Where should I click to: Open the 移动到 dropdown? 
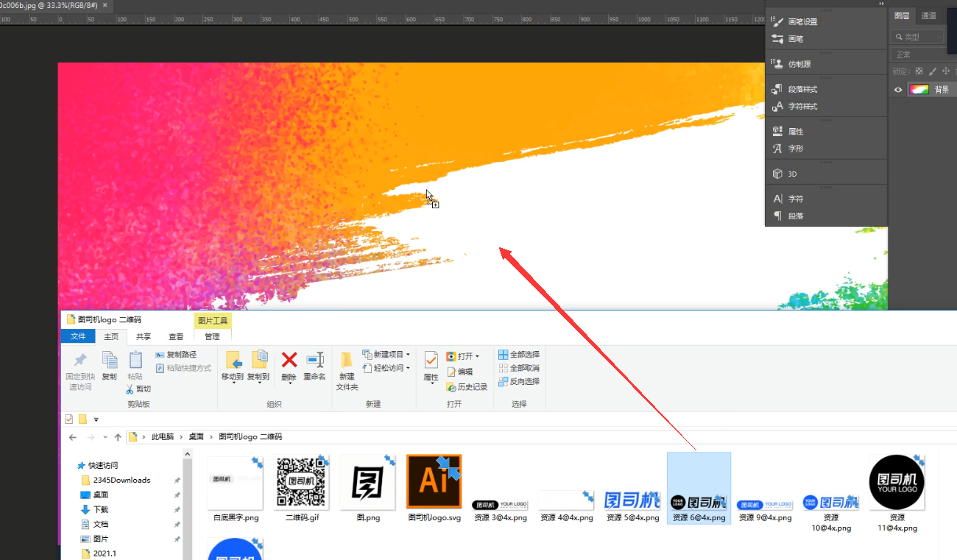pyautogui.click(x=233, y=367)
